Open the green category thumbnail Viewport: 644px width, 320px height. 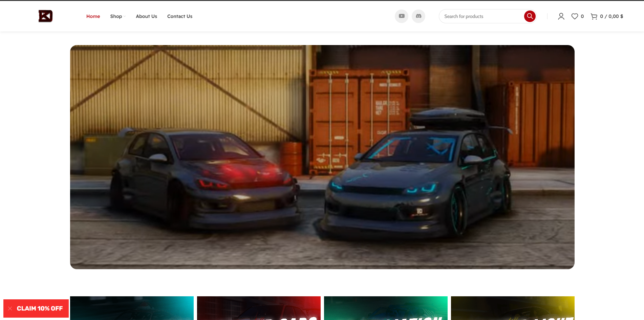click(x=386, y=308)
